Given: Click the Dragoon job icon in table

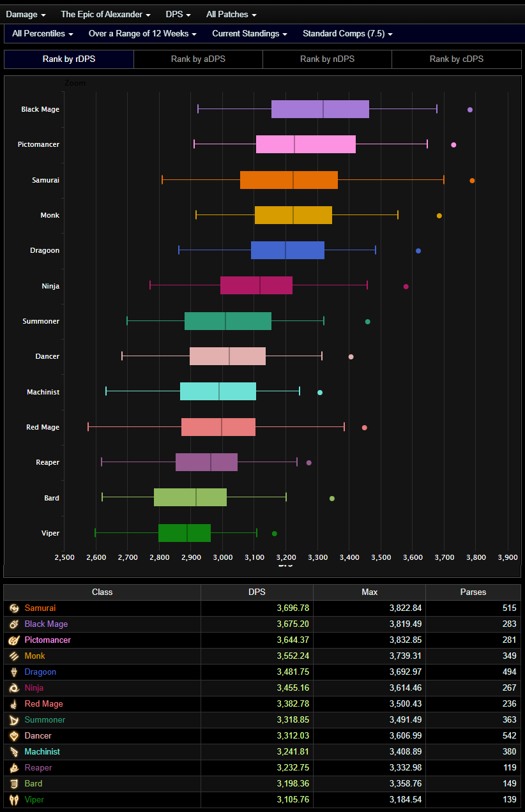Looking at the screenshot, I should click(14, 672).
